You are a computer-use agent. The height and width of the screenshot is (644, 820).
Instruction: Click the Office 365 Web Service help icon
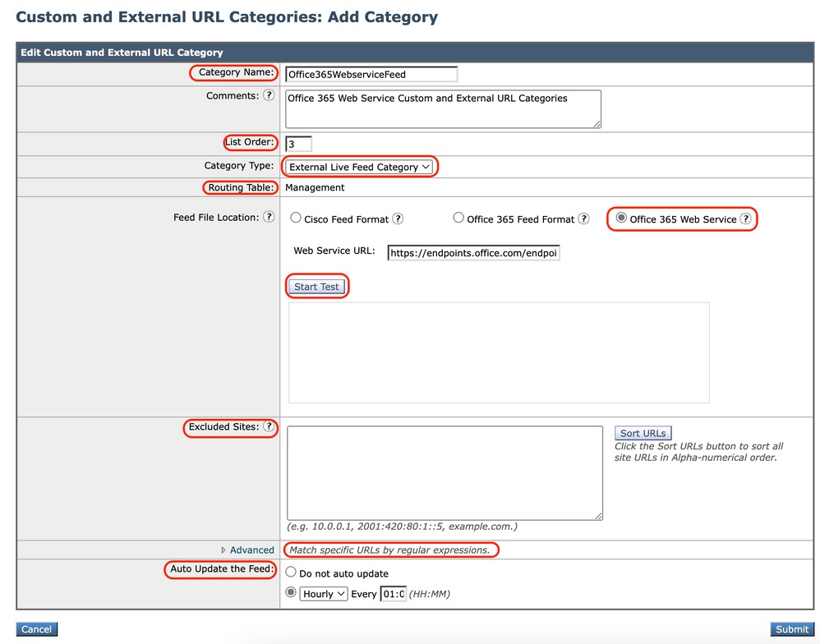(745, 218)
